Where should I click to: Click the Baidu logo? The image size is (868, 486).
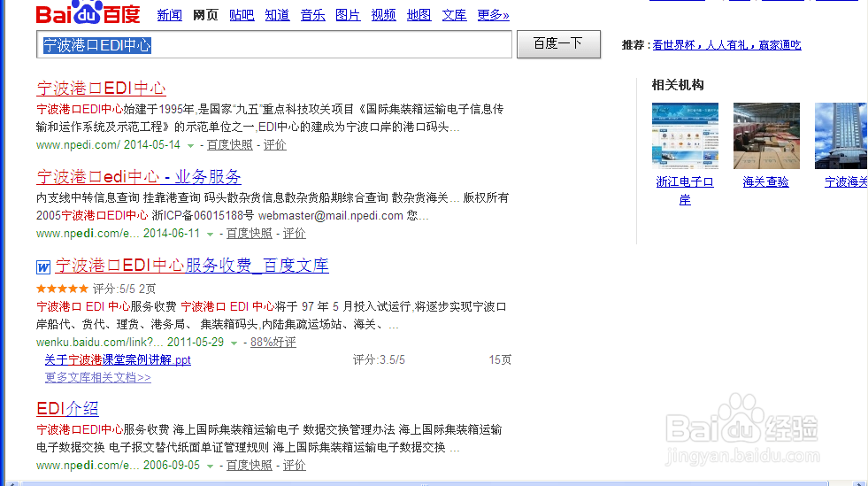88,12
